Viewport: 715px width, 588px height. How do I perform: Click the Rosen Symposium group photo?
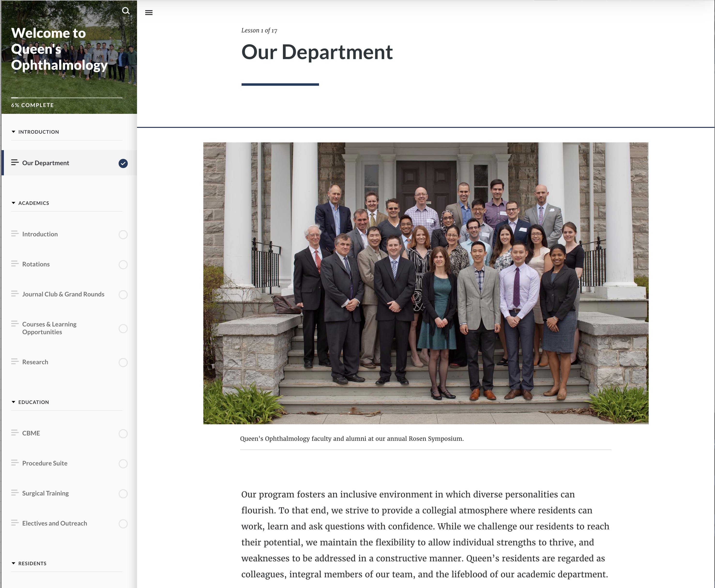coord(426,283)
